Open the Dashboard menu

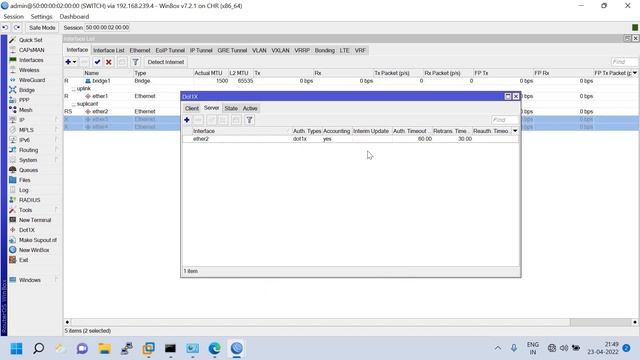point(74,17)
